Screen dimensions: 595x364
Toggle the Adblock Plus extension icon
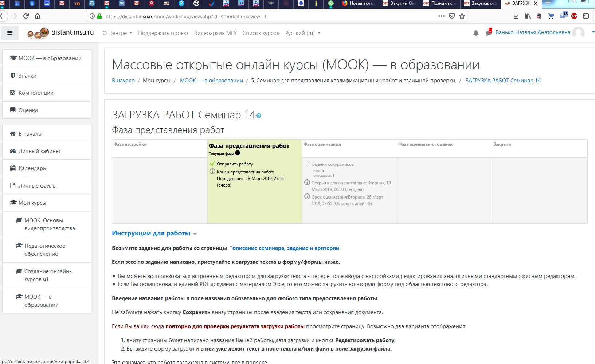(575, 16)
